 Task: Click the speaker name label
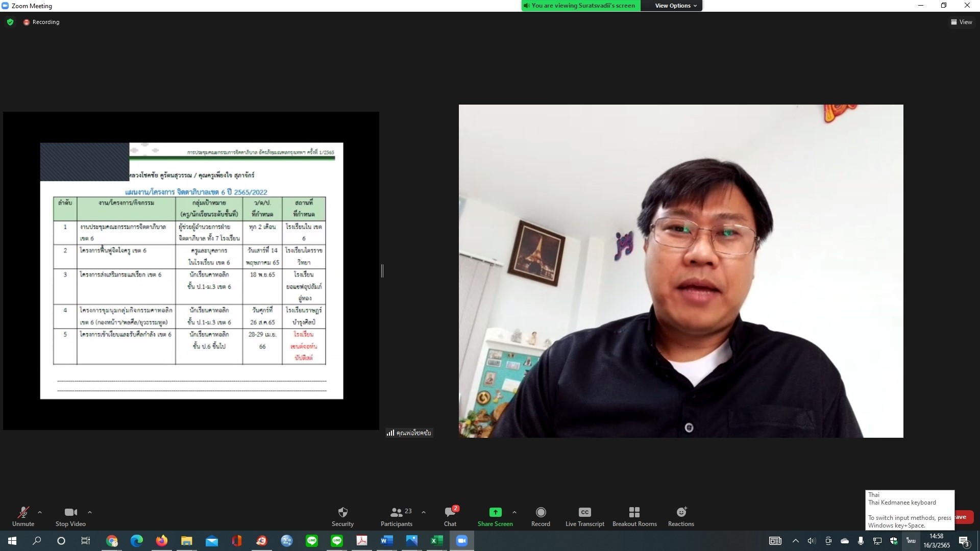point(409,433)
